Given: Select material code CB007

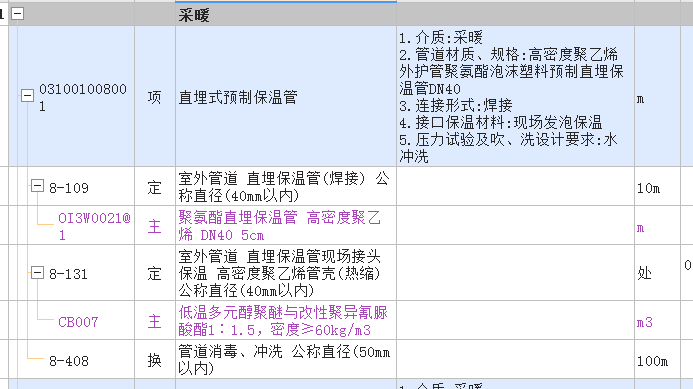Looking at the screenshot, I should coord(78,322).
